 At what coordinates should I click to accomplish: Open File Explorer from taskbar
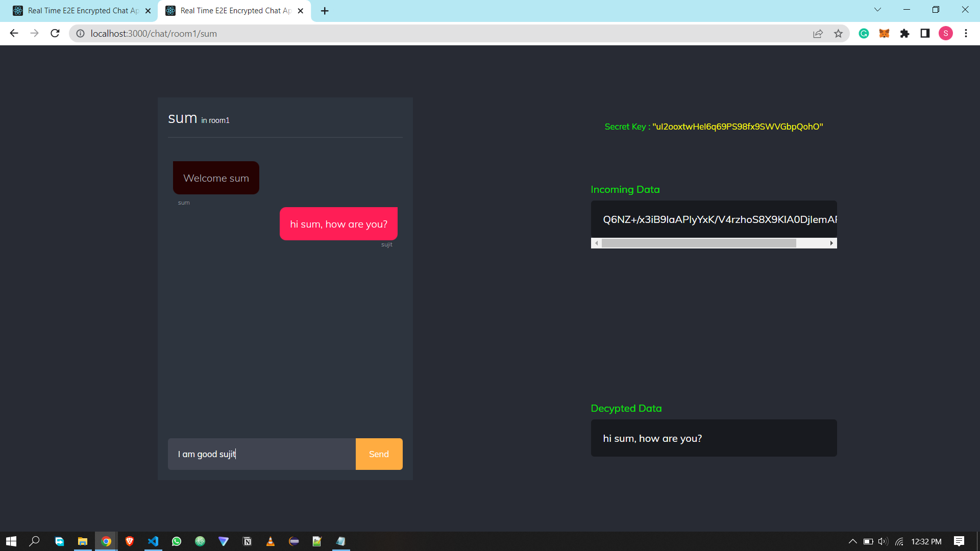pos(82,541)
